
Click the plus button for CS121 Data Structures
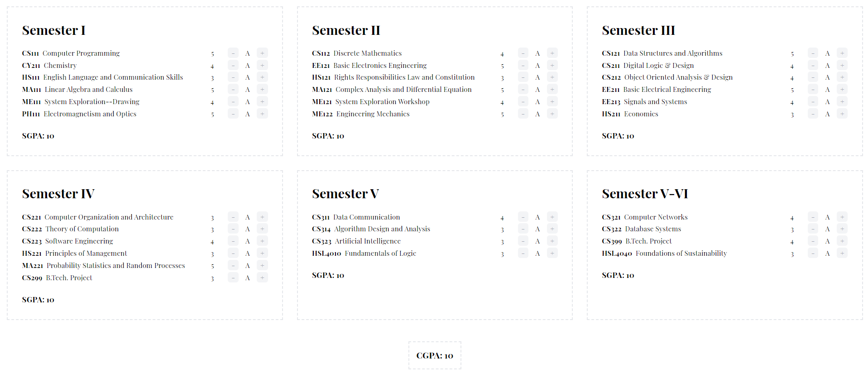[842, 53]
